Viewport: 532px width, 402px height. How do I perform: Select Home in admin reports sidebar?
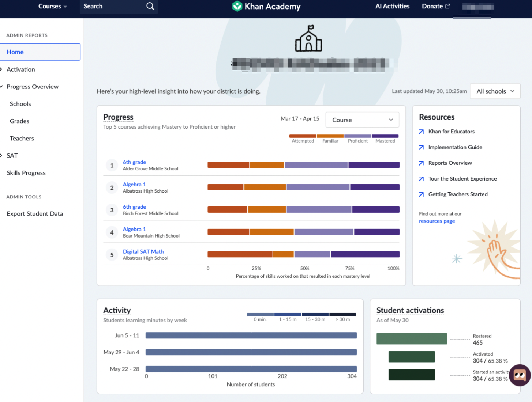(40, 52)
